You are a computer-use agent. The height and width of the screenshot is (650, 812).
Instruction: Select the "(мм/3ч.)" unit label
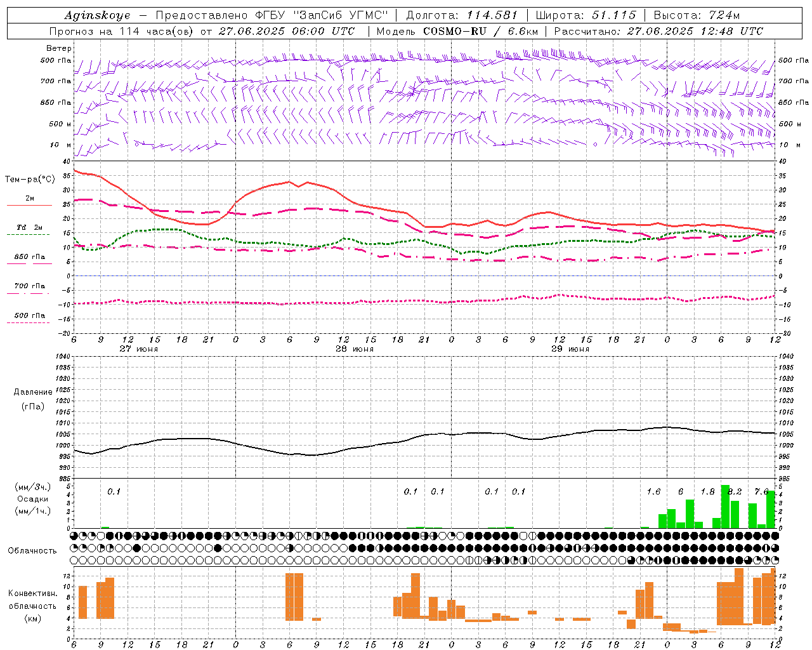[x=32, y=487]
